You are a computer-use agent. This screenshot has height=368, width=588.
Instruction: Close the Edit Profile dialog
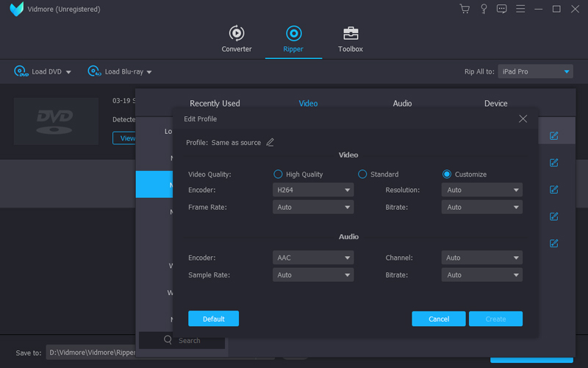coord(523,118)
